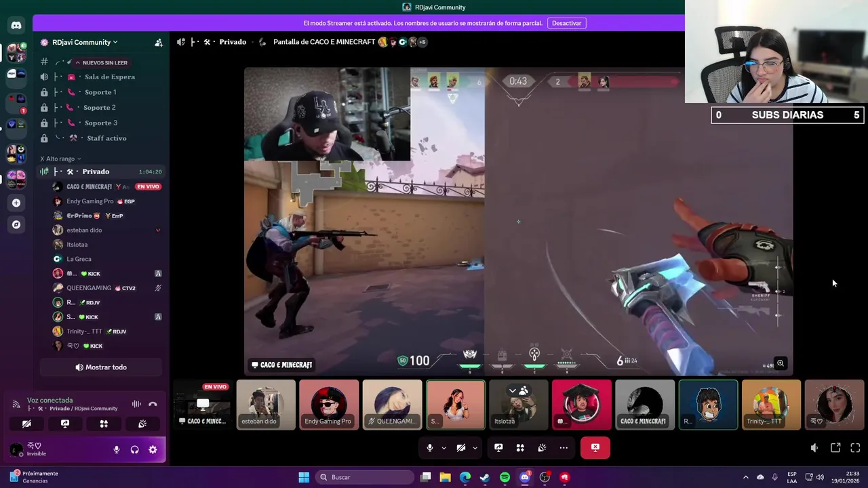Open the Staff activo channel
The height and width of the screenshot is (488, 868).
pyautogui.click(x=100, y=138)
